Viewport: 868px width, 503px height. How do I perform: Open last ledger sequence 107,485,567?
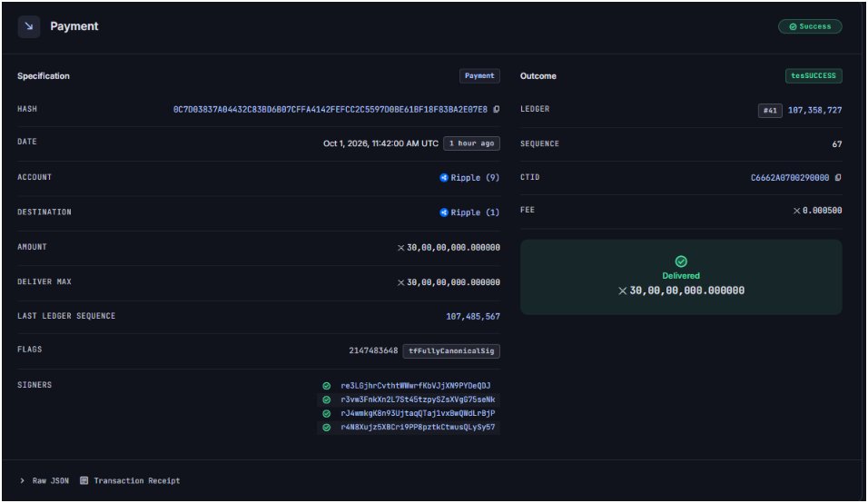pyautogui.click(x=473, y=317)
